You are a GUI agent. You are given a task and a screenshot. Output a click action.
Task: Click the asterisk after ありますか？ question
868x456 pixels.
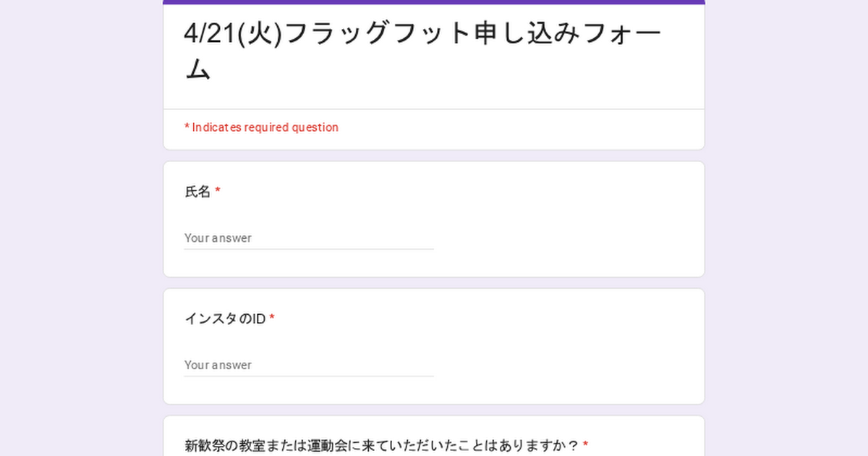(585, 445)
